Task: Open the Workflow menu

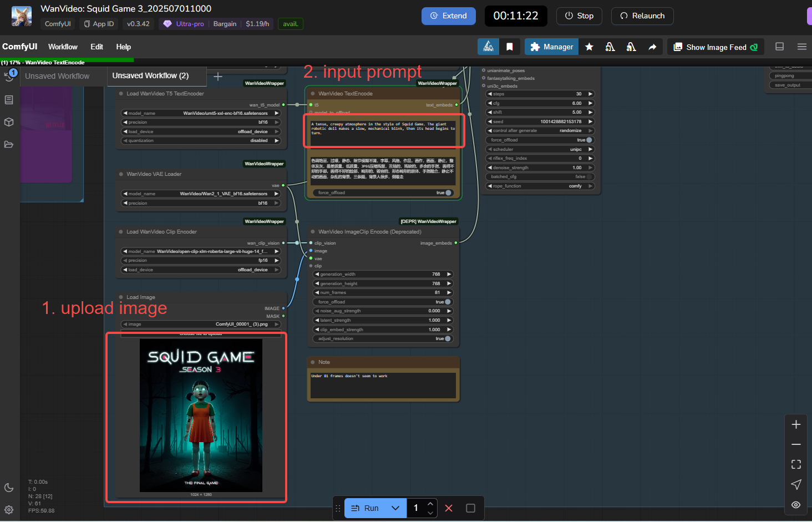Action: [x=63, y=47]
